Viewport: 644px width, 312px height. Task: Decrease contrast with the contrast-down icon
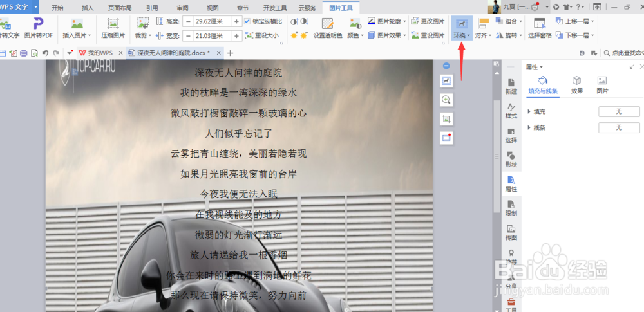coord(304,21)
